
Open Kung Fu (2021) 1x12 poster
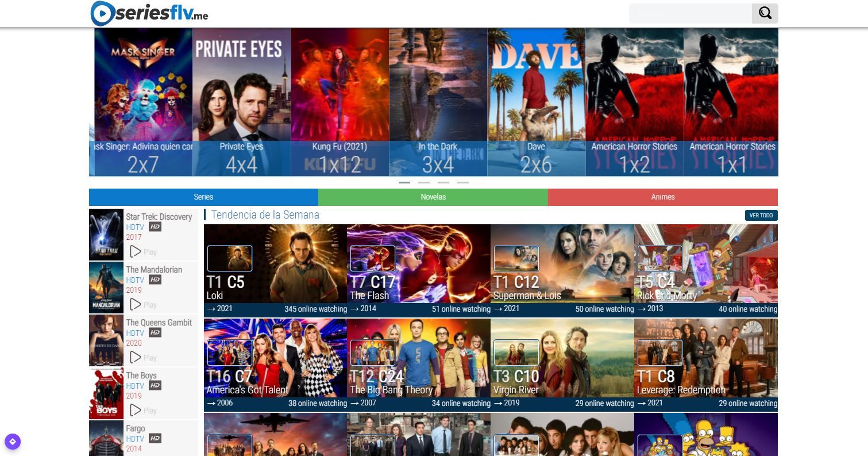(x=340, y=102)
